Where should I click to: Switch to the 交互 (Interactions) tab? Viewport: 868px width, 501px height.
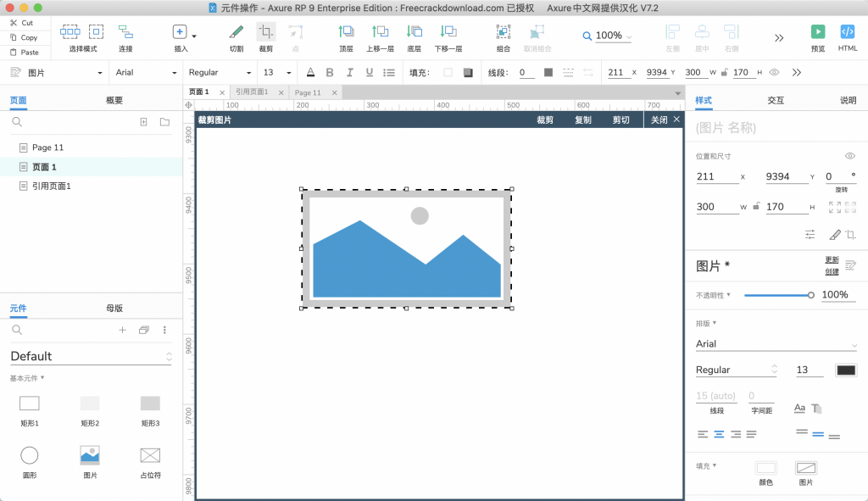[x=775, y=100]
